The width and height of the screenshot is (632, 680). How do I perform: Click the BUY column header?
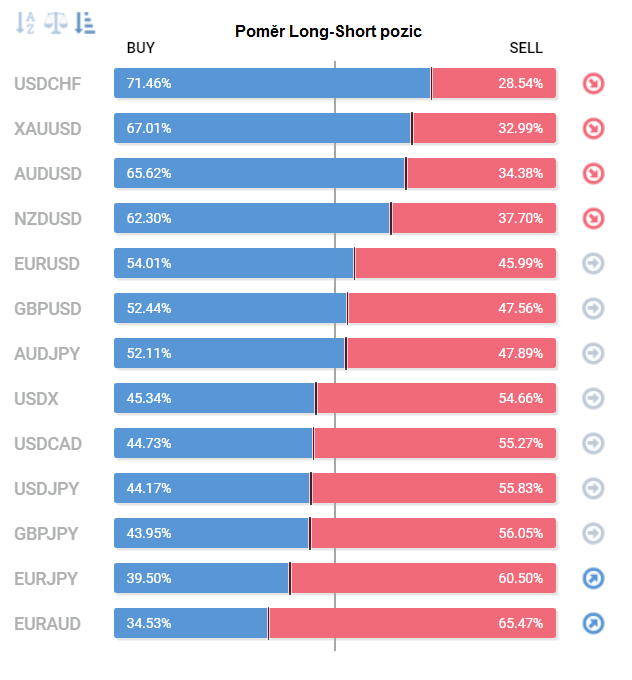point(141,48)
